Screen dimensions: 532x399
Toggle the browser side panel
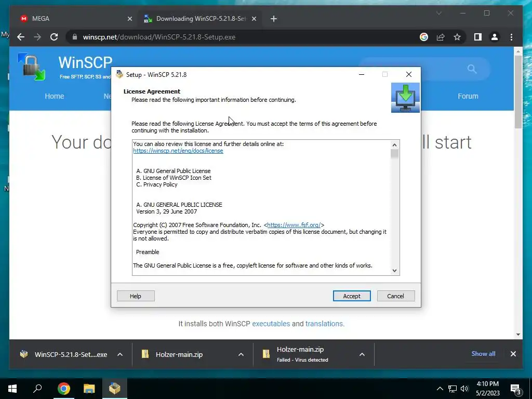(478, 37)
